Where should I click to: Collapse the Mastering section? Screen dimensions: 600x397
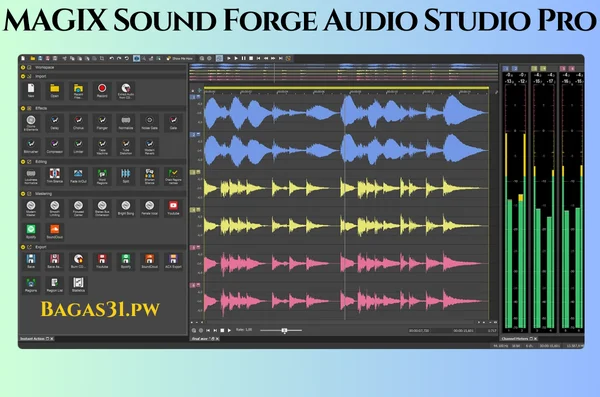(23, 194)
